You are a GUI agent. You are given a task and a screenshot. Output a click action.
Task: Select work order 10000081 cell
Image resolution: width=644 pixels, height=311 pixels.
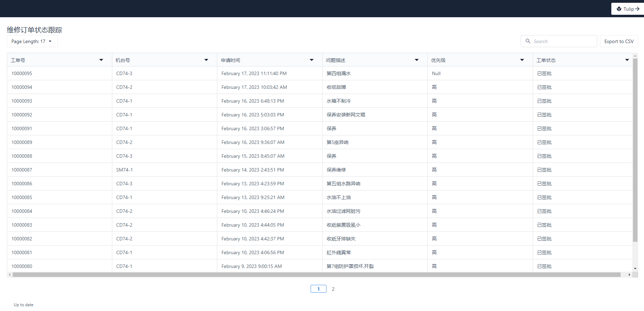click(60, 252)
